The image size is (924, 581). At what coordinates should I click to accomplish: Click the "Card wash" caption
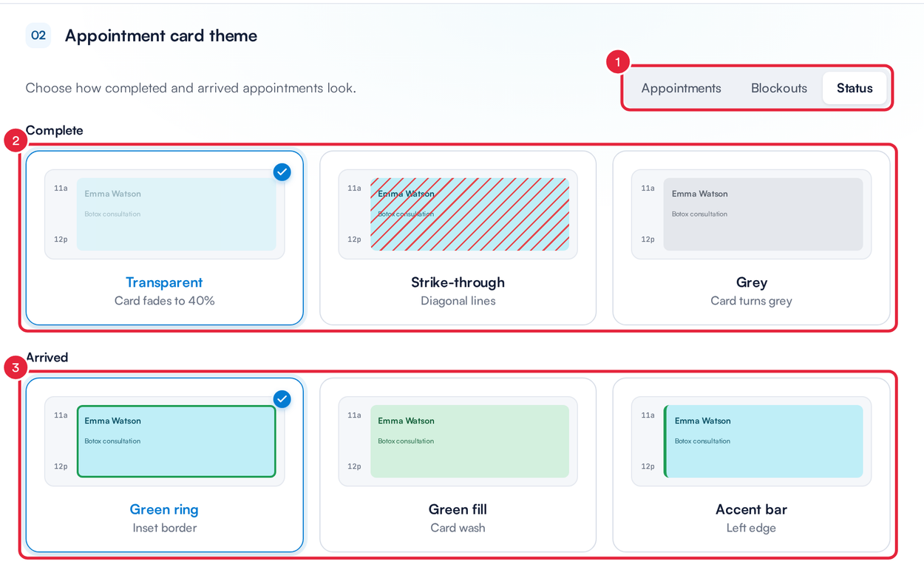[458, 528]
